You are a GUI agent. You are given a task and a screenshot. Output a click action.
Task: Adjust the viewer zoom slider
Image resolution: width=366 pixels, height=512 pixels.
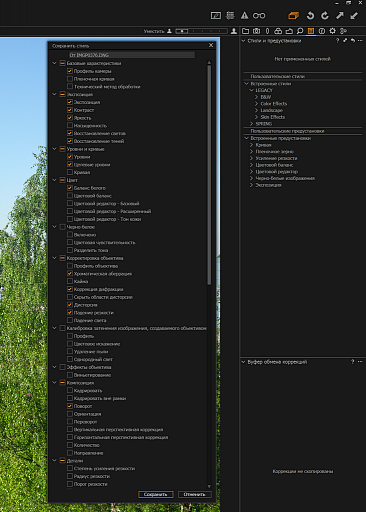coord(201,31)
